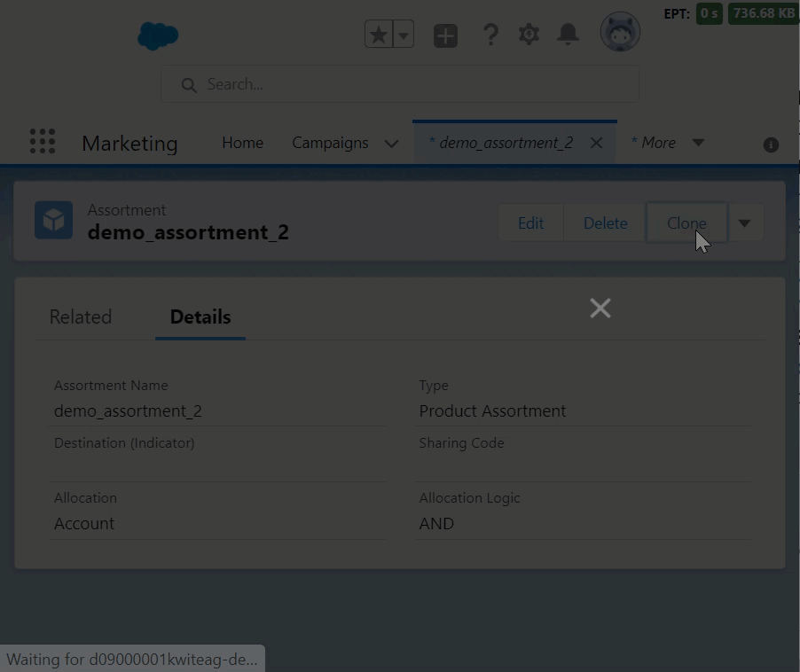Open the Global Actions plus icon
Image resolution: width=800 pixels, height=672 pixels.
tap(445, 35)
